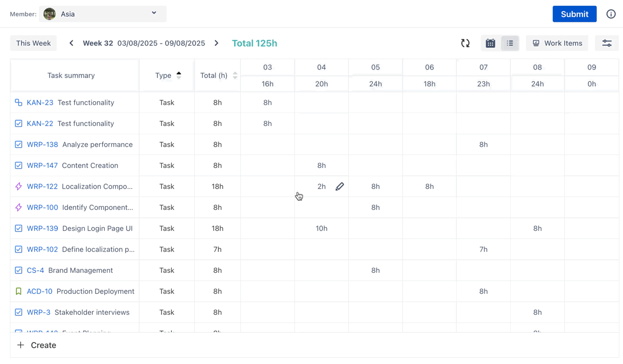Click the refresh timesheet icon

point(465,44)
